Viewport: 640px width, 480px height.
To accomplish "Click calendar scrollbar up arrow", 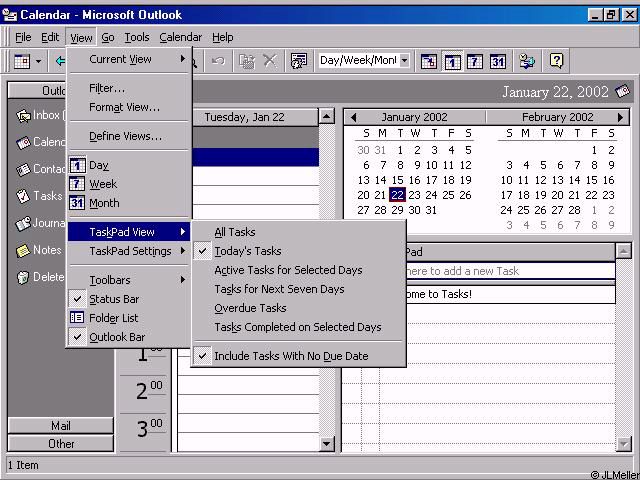I will click(327, 117).
